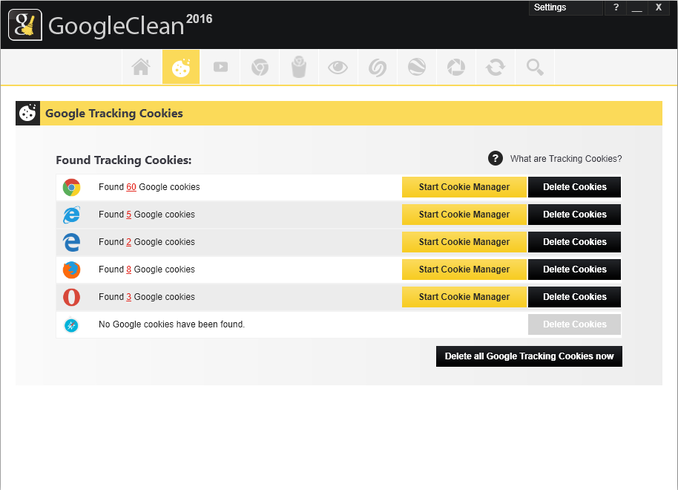The width and height of the screenshot is (678, 490).
Task: Open the YouTube cleaning toolbar icon
Action: [x=221, y=67]
